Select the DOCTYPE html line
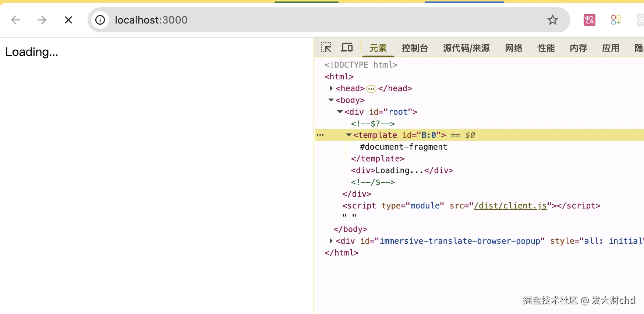Screen dimensions: 644x314 (361, 65)
